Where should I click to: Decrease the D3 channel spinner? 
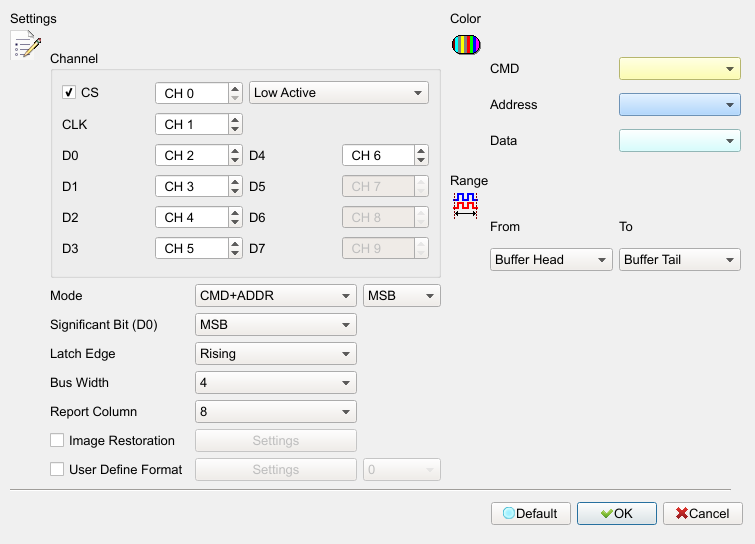tap(234, 253)
